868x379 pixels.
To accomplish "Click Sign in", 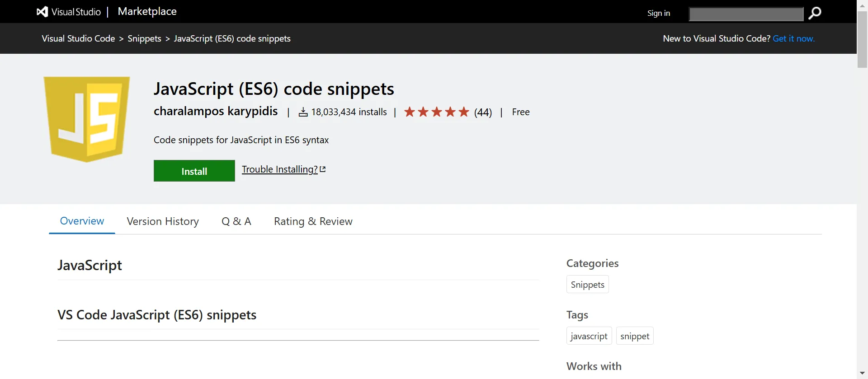I will pyautogui.click(x=659, y=13).
